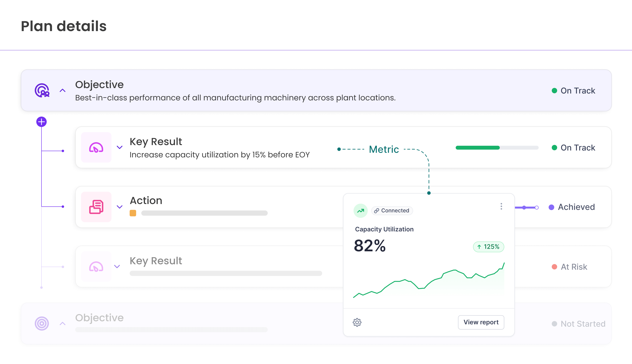
Task: Collapse the top Objective row
Action: [62, 90]
